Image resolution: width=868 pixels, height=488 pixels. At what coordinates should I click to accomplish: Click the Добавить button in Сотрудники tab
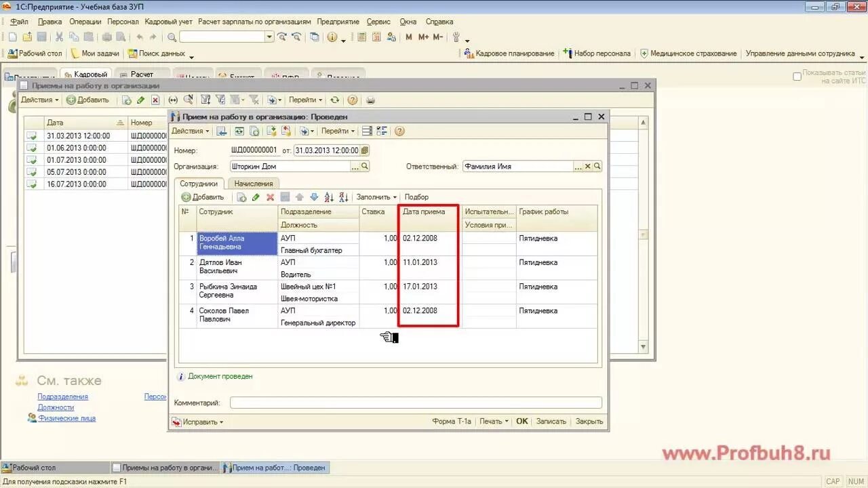coord(202,197)
